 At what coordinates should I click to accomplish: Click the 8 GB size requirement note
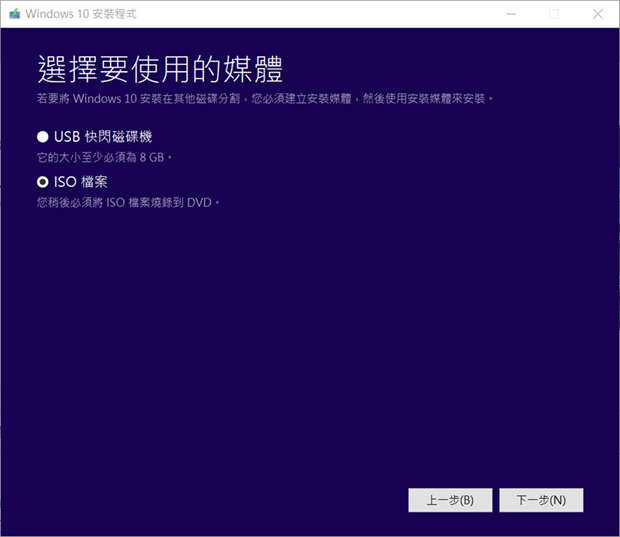(105, 157)
